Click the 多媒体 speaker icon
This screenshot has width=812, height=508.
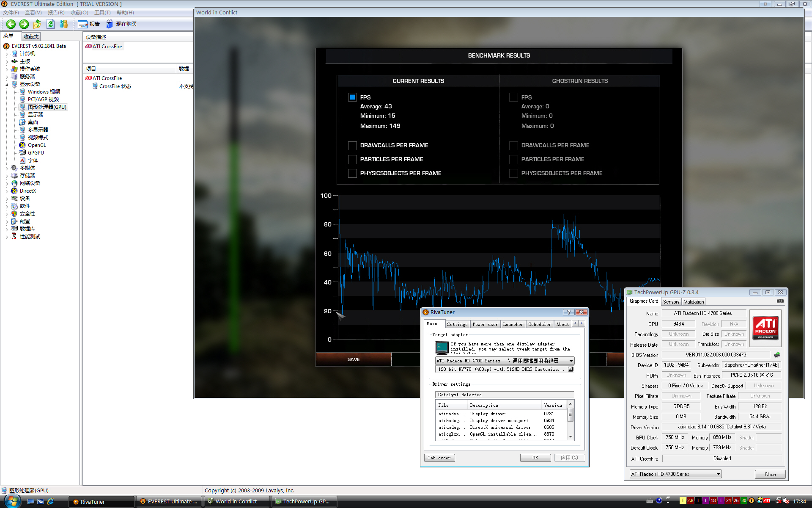[14, 168]
